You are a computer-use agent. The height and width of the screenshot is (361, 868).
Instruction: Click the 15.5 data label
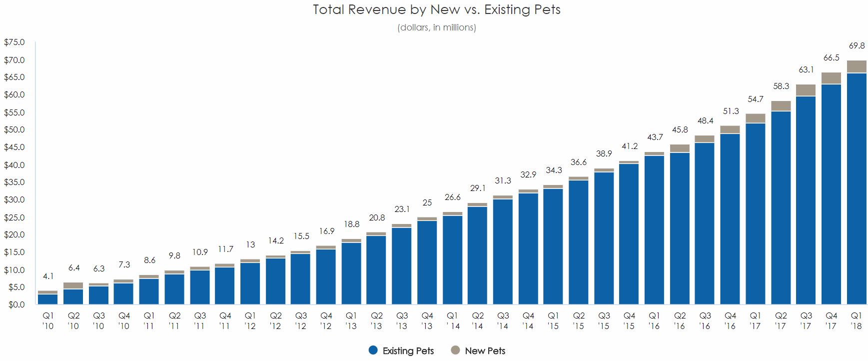(x=301, y=236)
